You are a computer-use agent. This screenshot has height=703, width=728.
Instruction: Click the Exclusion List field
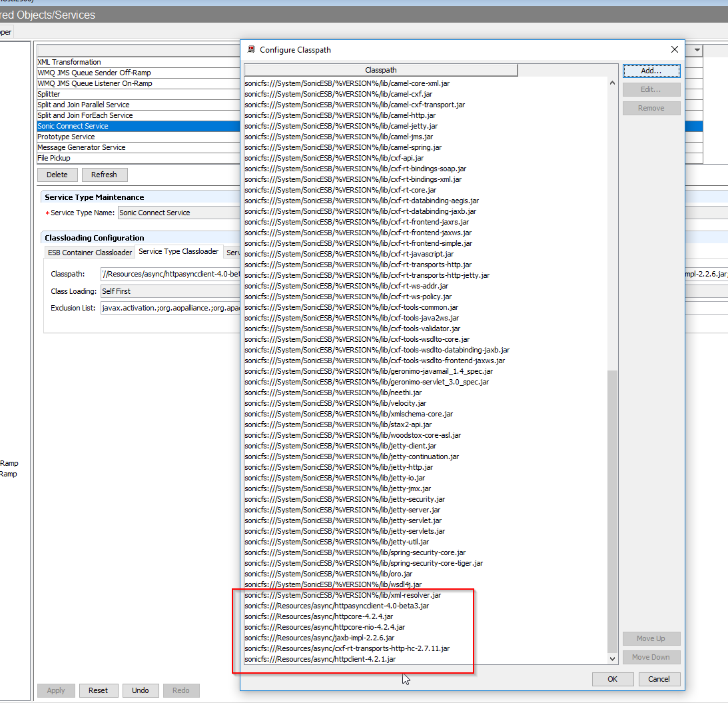171,308
